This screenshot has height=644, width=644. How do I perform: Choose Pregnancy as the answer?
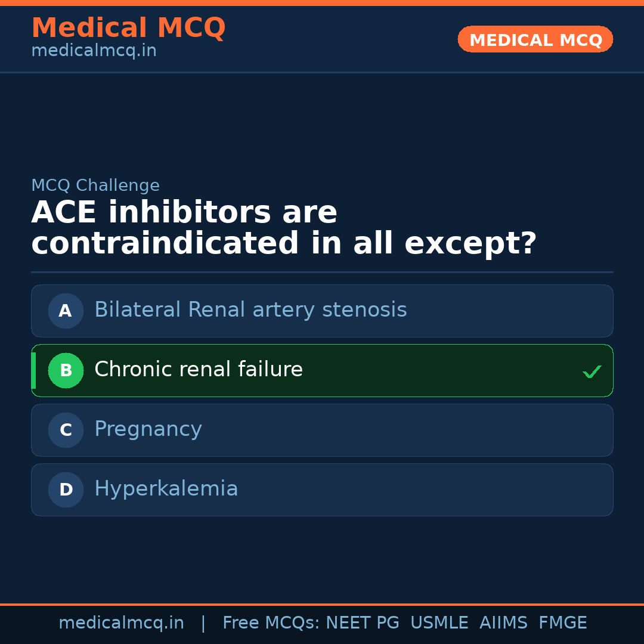tap(148, 429)
